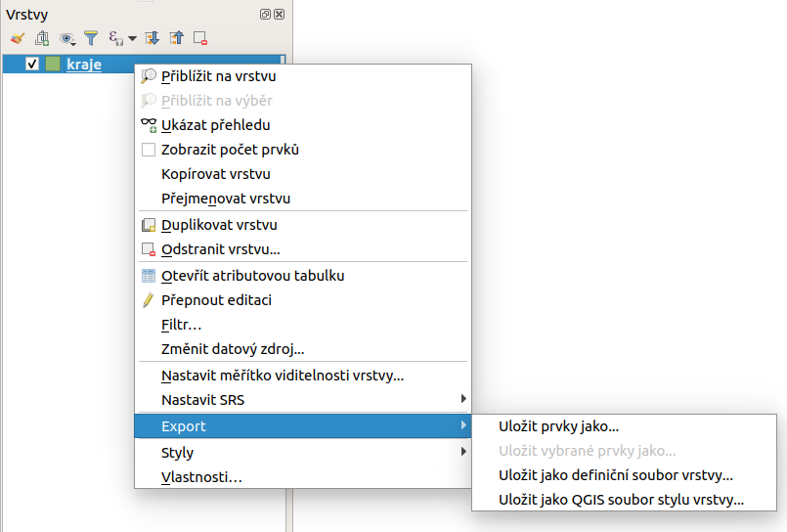Open the expression filter dropdown arrow
787x532 pixels.
tap(133, 38)
